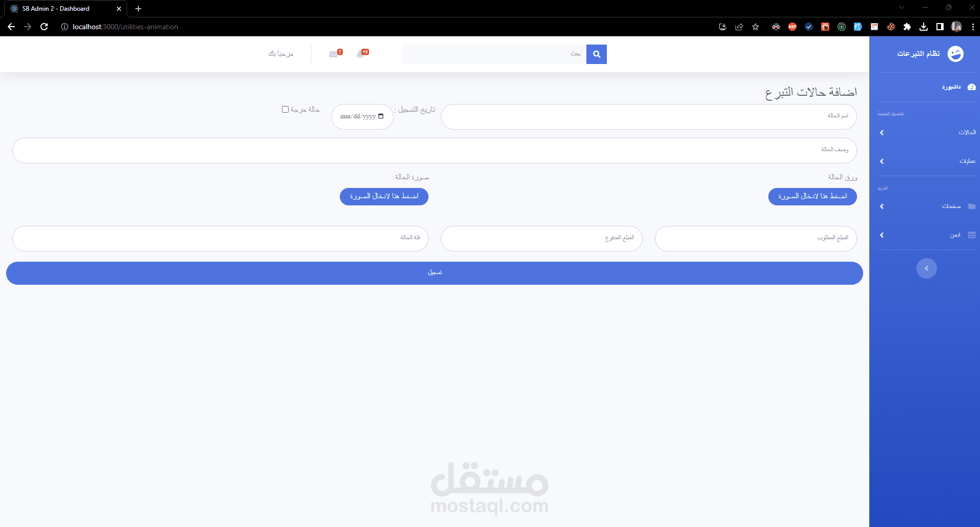This screenshot has width=980, height=527.
Task: Open the envelope messages icon
Action: pos(334,54)
